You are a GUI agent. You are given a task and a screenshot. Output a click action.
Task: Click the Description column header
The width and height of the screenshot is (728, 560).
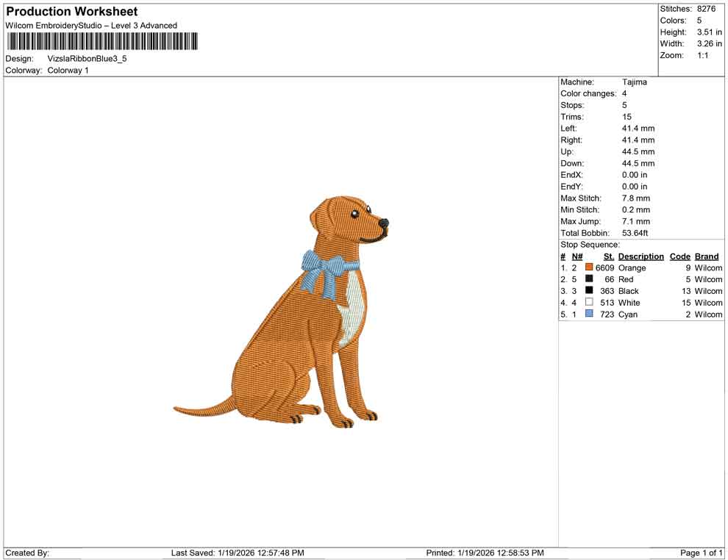[640, 256]
